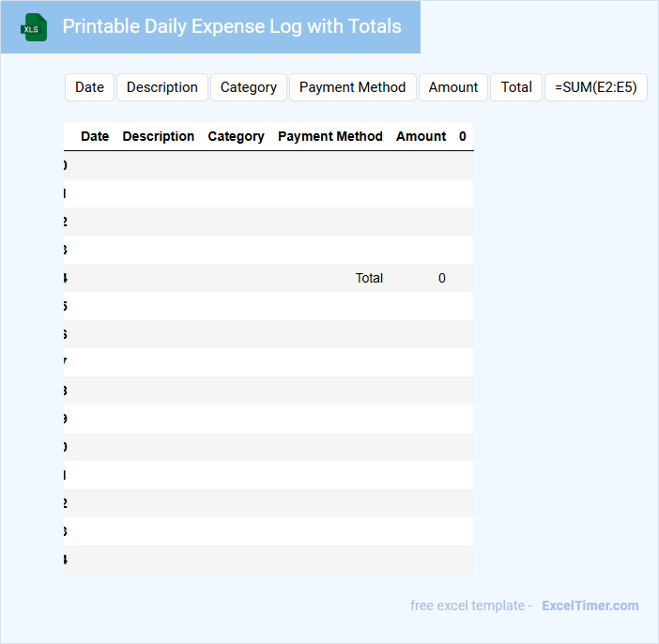Click the Description column header in table

click(x=159, y=136)
